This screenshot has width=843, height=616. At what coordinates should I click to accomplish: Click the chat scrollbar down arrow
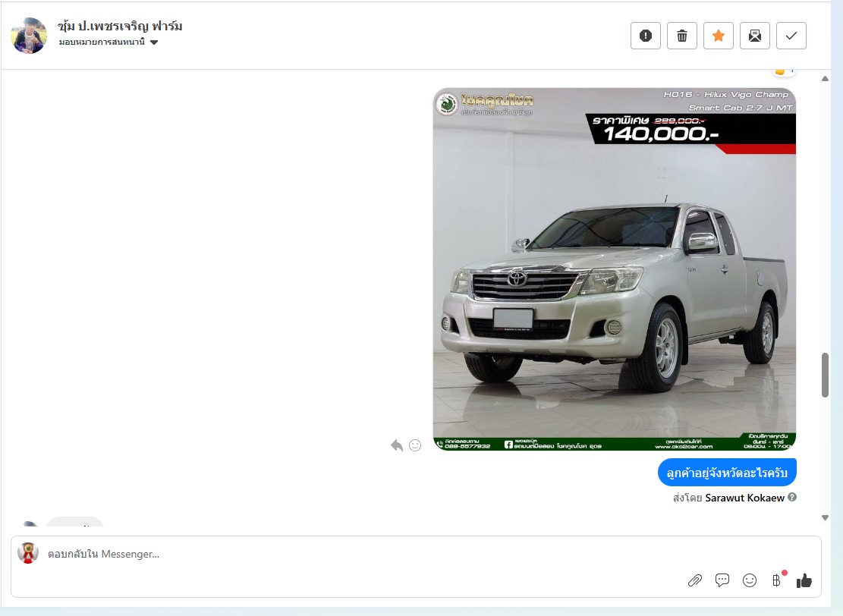(825, 517)
